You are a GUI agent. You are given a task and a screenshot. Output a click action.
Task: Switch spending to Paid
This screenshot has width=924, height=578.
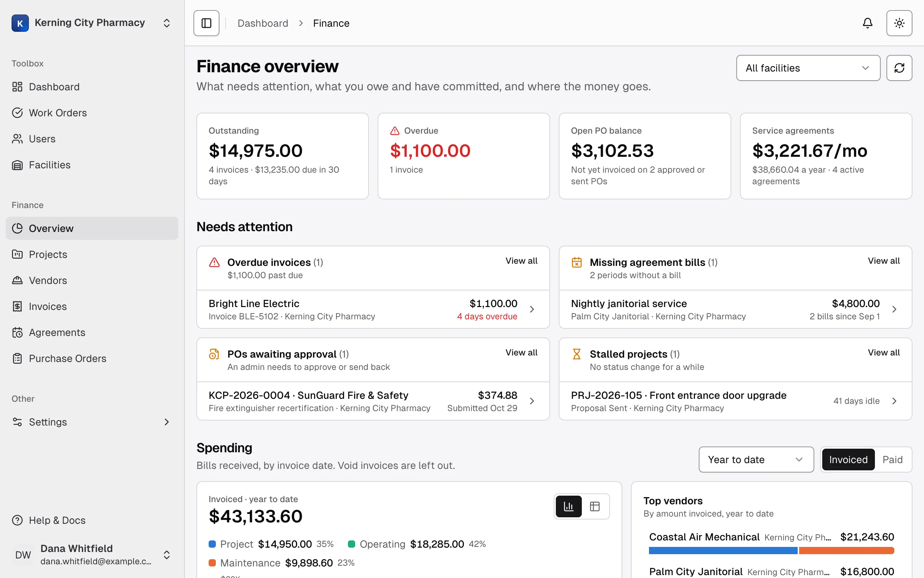tap(892, 460)
